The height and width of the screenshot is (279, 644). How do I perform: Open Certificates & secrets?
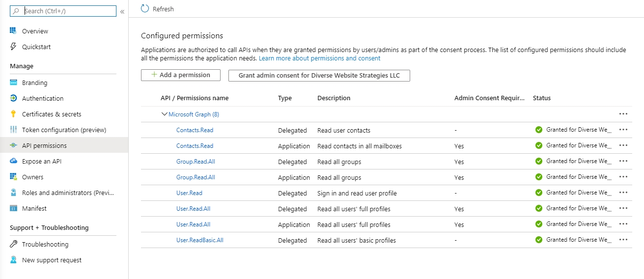pos(52,114)
